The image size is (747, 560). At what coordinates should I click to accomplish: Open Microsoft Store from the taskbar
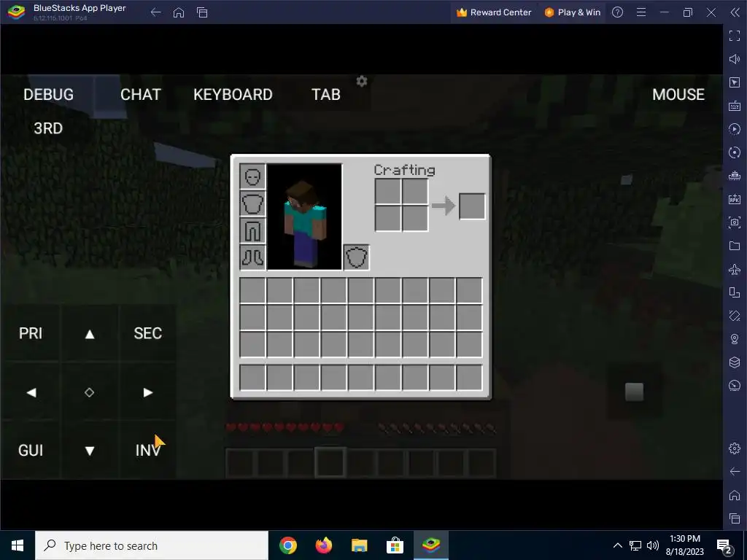pos(395,545)
